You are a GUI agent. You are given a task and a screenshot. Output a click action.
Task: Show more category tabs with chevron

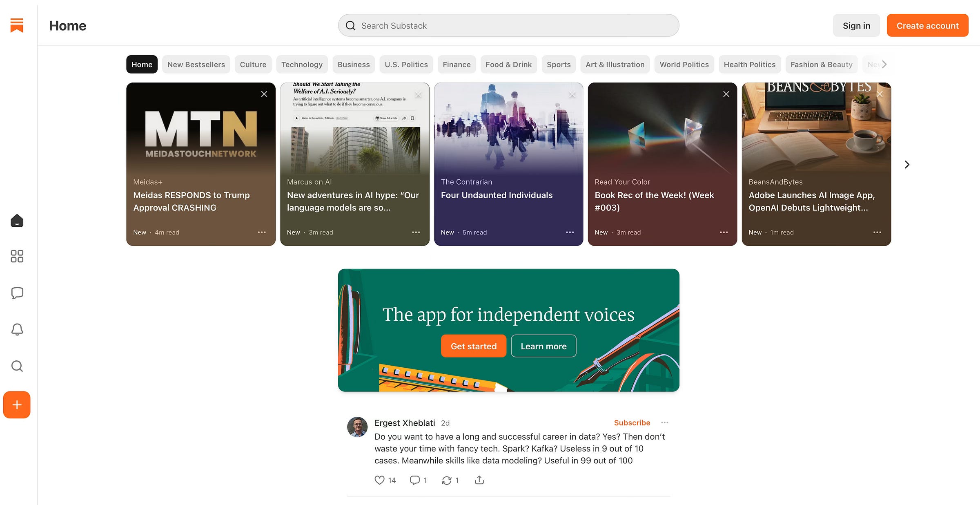[x=884, y=65]
